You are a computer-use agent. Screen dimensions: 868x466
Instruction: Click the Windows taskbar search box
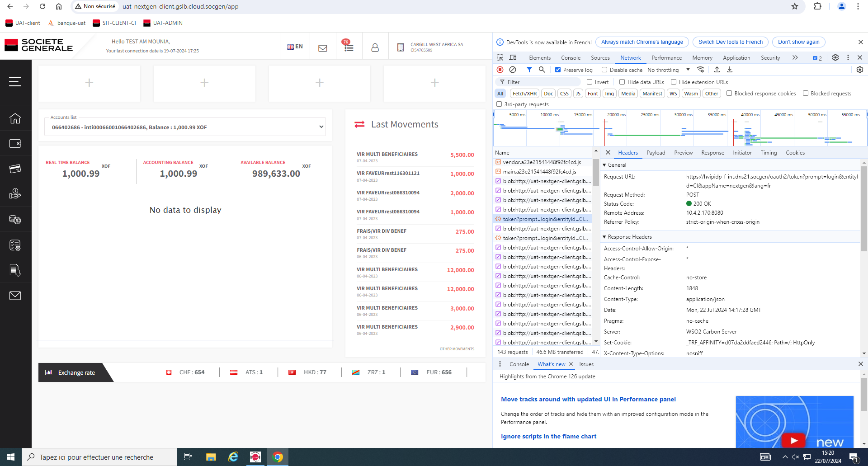coord(99,457)
